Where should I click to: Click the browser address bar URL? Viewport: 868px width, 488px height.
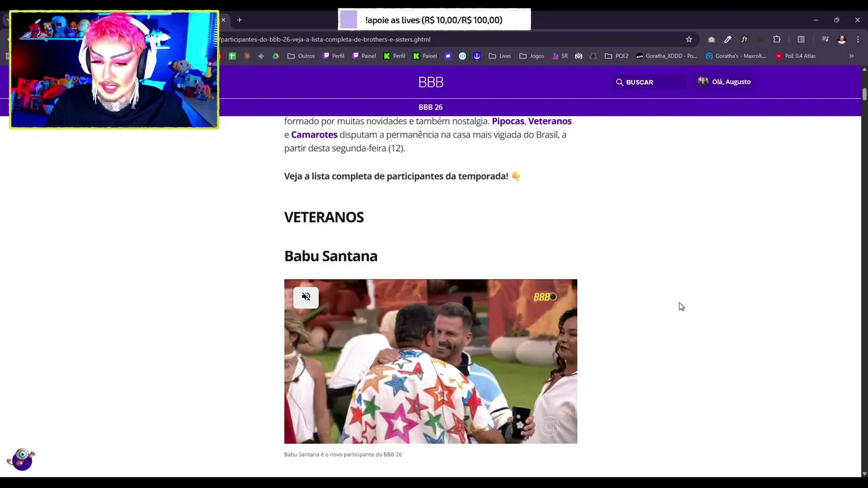325,39
